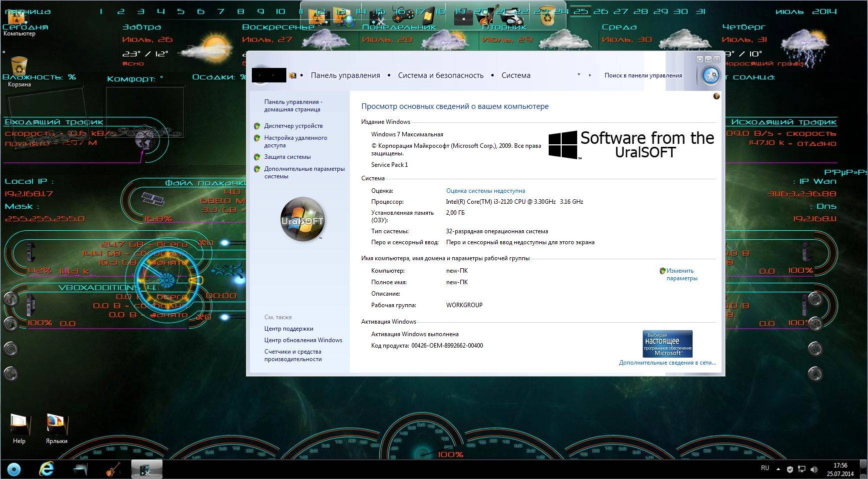Open the briefcase icon in the dock
This screenshot has height=479, width=868.
463,17
